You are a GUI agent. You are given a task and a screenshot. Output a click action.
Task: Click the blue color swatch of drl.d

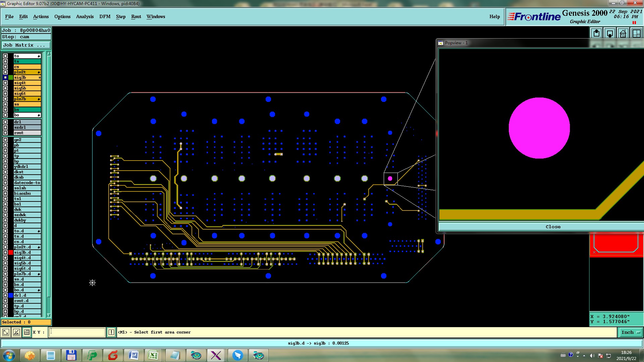(11, 295)
